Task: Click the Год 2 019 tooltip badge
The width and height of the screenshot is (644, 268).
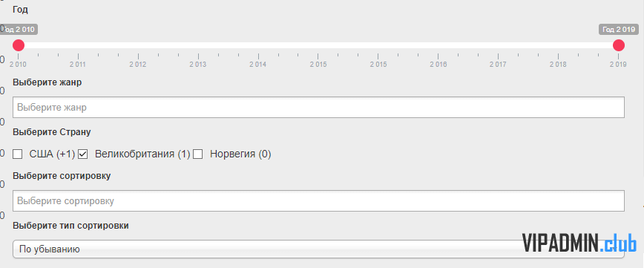Action: coord(619,30)
